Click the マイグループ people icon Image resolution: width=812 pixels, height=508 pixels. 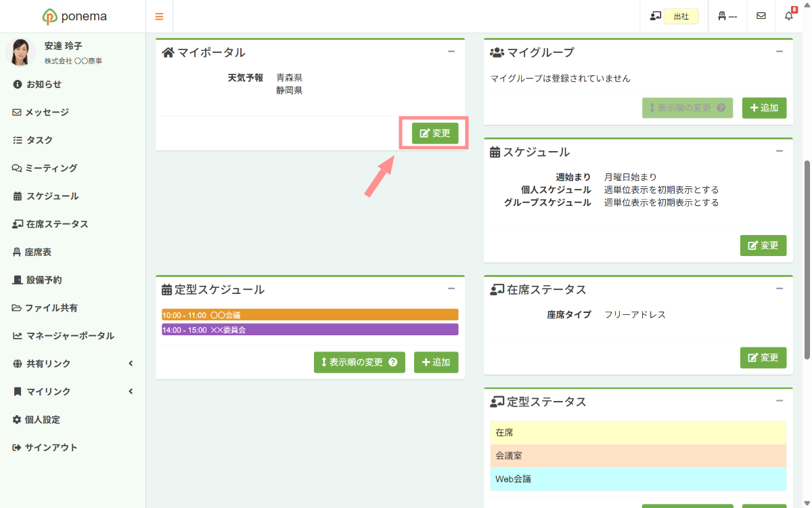tap(497, 52)
